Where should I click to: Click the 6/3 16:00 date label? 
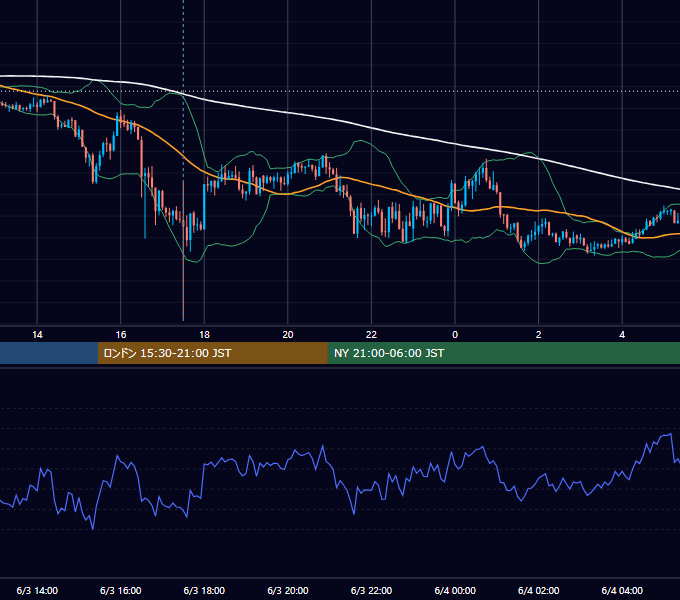coord(121,590)
